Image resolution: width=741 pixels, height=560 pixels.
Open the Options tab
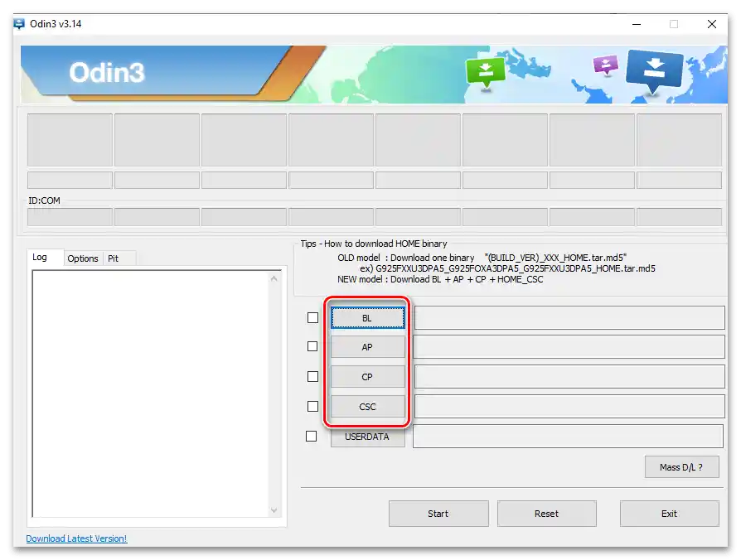[83, 258]
